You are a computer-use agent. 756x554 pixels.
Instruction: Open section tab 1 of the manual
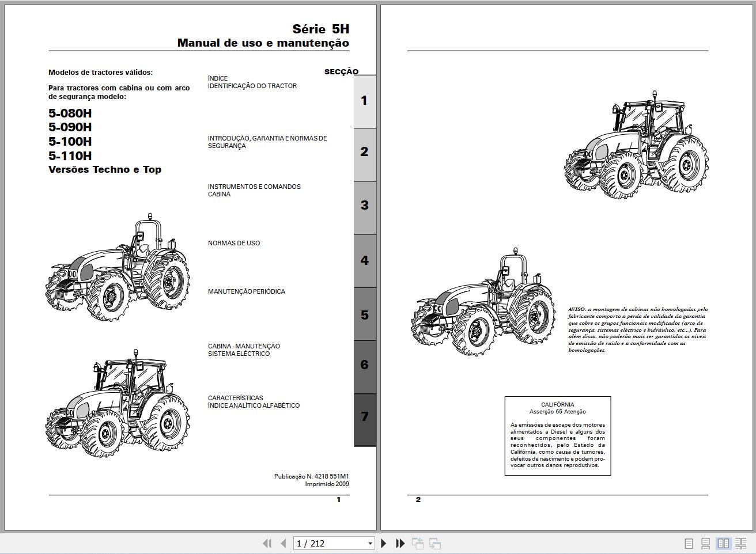click(364, 101)
